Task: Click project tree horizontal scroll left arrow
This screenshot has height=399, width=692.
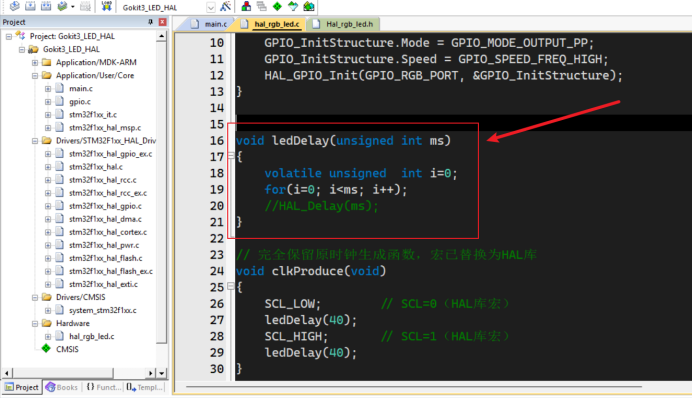Action: tap(7, 373)
